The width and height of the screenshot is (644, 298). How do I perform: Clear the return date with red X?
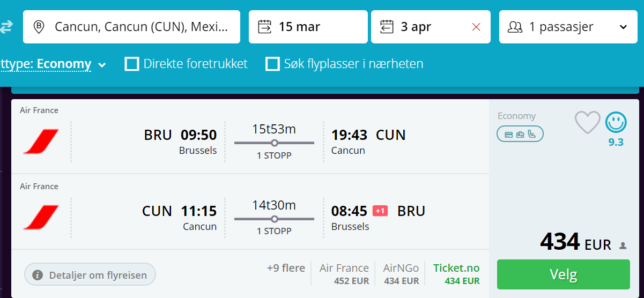[x=476, y=27]
